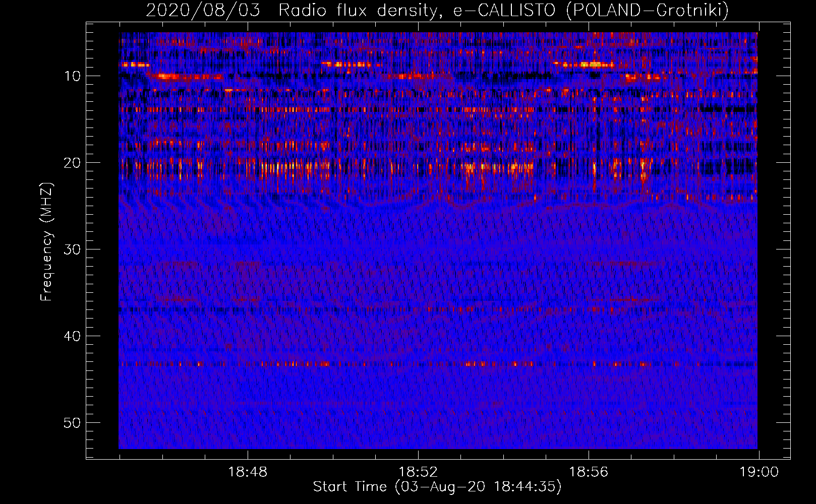Viewport: 816px width, 504px height.
Task: Click the 19:00 time axis label
Action: click(759, 472)
